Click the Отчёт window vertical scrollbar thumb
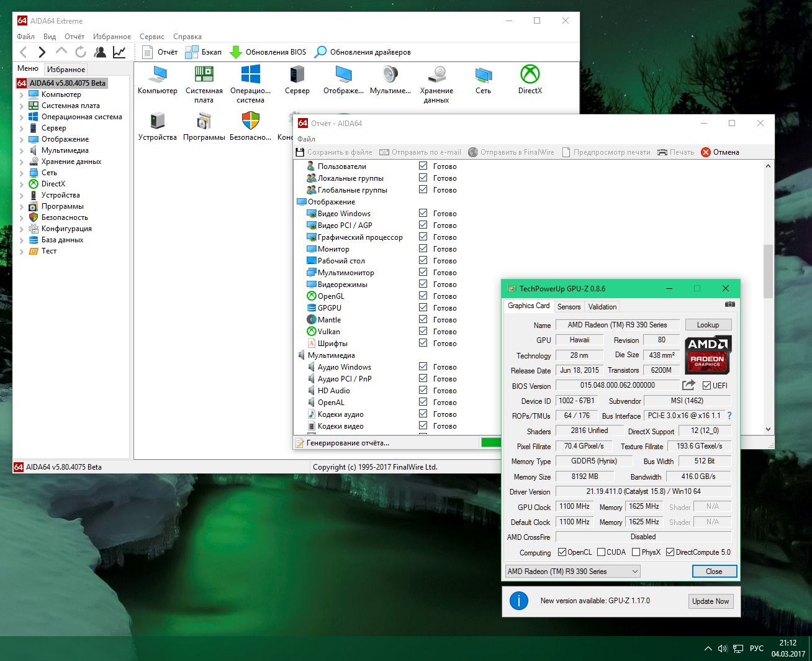812x661 pixels. coord(768,271)
